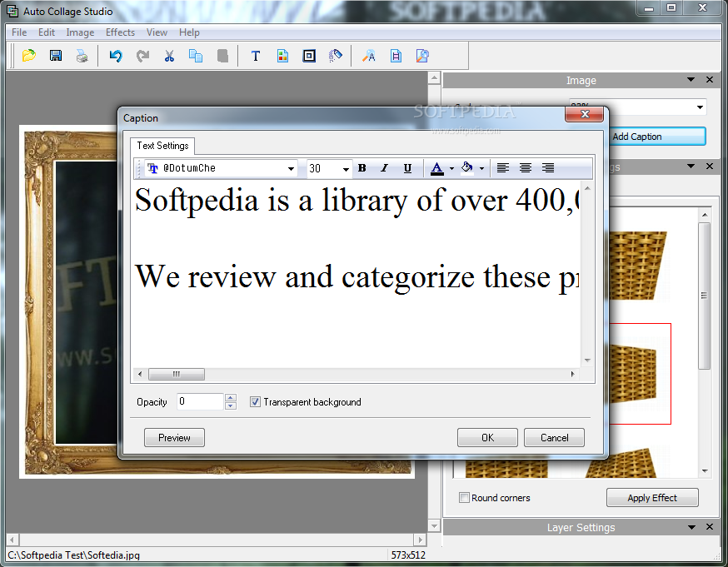Open the Image menu
The image size is (728, 567).
(80, 32)
